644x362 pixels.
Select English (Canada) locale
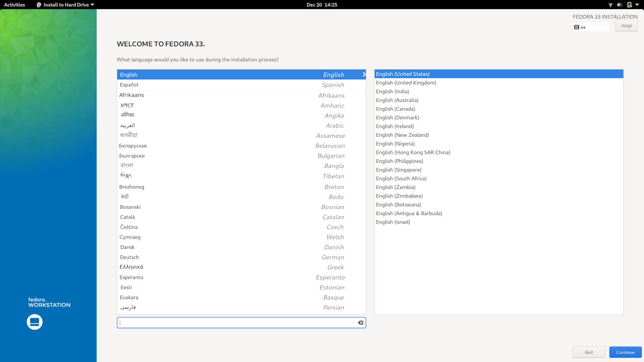click(499, 109)
